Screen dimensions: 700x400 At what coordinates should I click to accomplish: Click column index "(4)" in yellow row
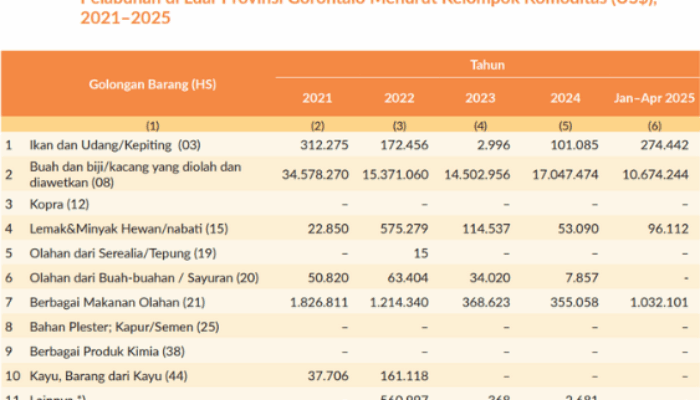coord(480,126)
